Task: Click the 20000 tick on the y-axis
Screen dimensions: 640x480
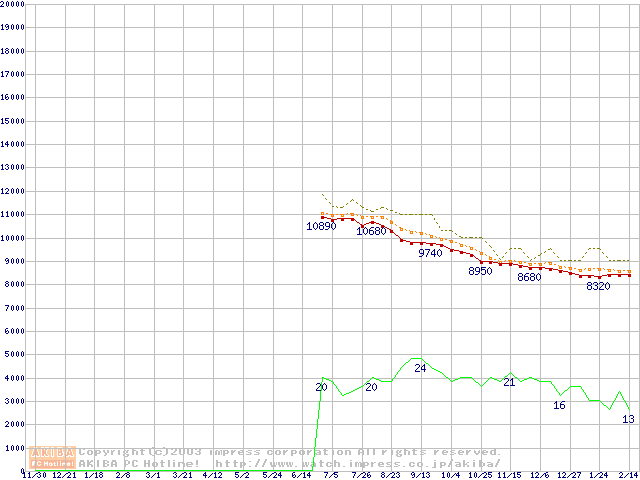Action: coord(13,4)
